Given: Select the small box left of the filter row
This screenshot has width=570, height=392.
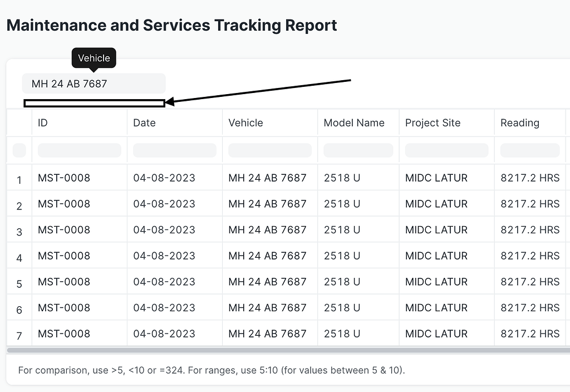Looking at the screenshot, I should pyautogui.click(x=19, y=150).
